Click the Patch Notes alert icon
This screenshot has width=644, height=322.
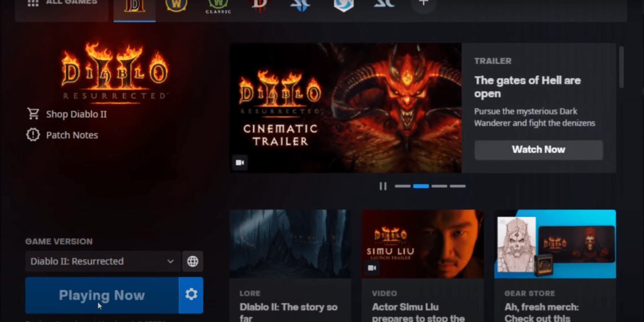coord(33,135)
